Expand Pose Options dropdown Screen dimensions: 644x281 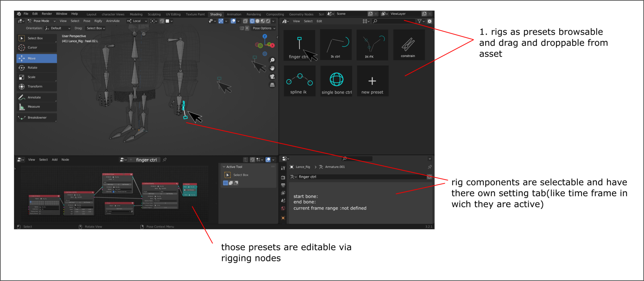(x=264, y=28)
